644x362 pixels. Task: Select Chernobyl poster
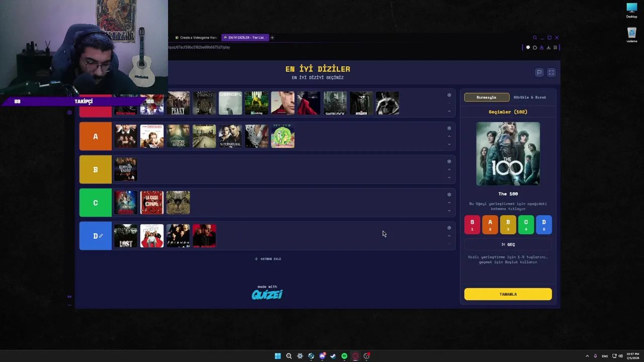[230, 103]
